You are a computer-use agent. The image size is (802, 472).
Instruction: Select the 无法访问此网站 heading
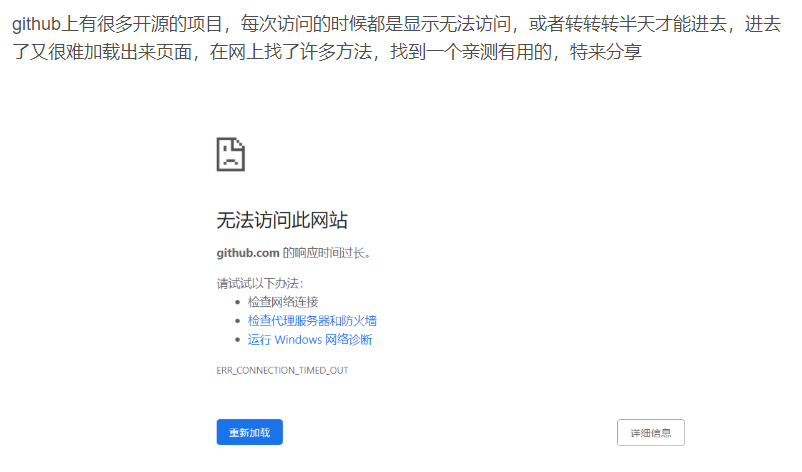(282, 220)
